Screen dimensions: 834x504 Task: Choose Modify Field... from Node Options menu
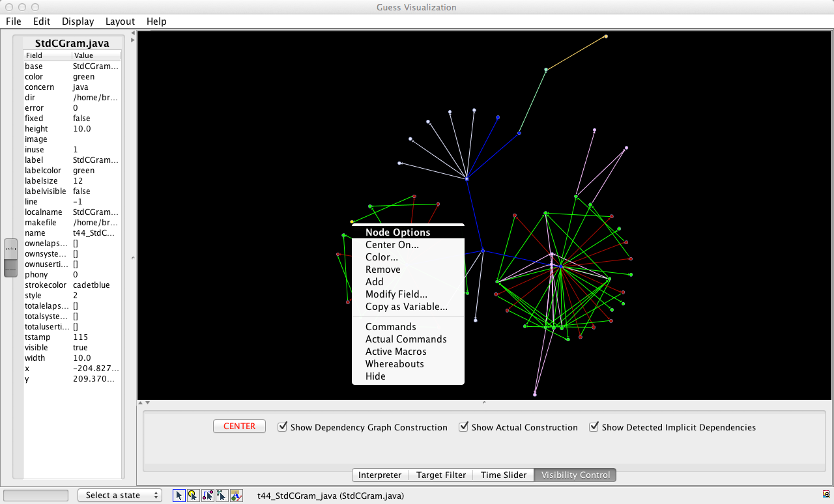pos(396,294)
